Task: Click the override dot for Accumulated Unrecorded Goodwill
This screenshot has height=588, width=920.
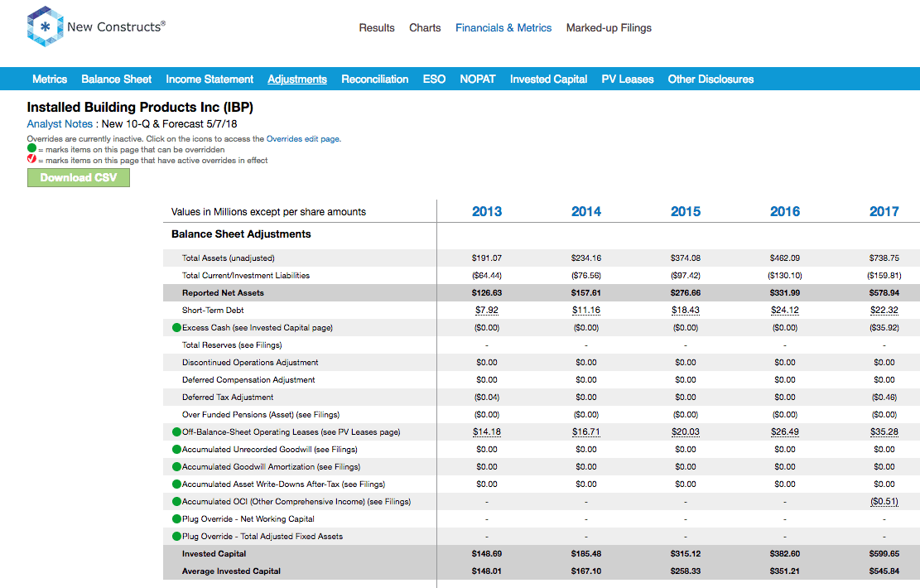Action: click(176, 450)
